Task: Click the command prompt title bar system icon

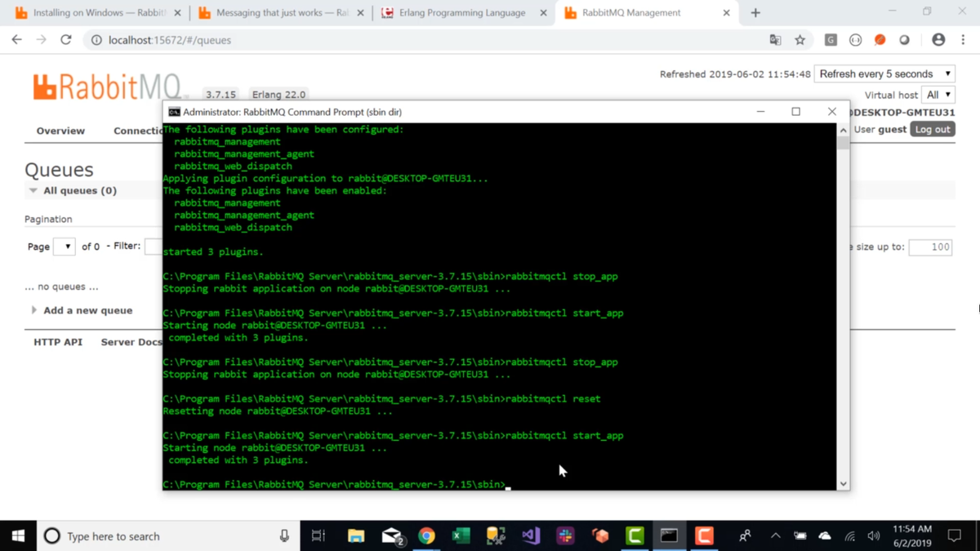Action: pos(174,112)
